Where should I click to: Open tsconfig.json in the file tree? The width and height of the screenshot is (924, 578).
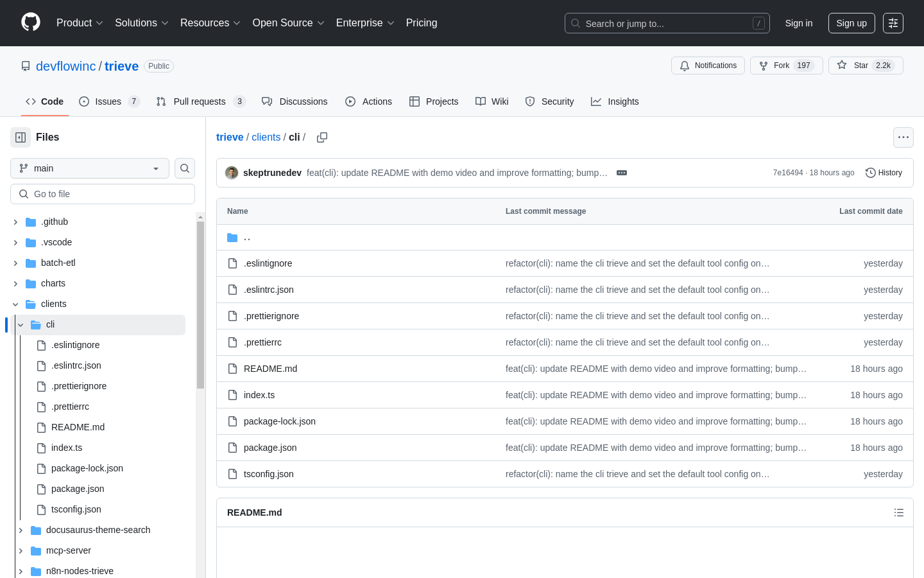tap(76, 510)
